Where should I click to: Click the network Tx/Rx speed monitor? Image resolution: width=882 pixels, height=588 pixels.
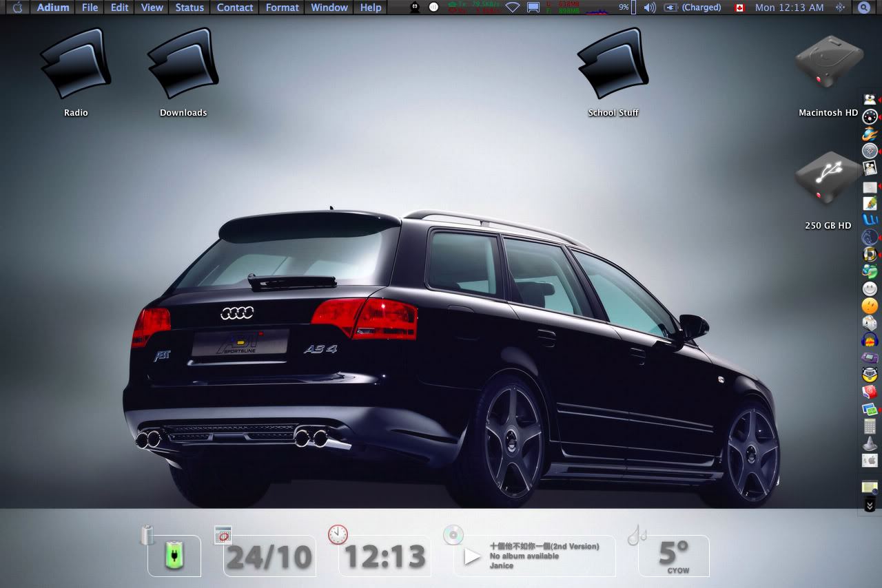tap(473, 8)
